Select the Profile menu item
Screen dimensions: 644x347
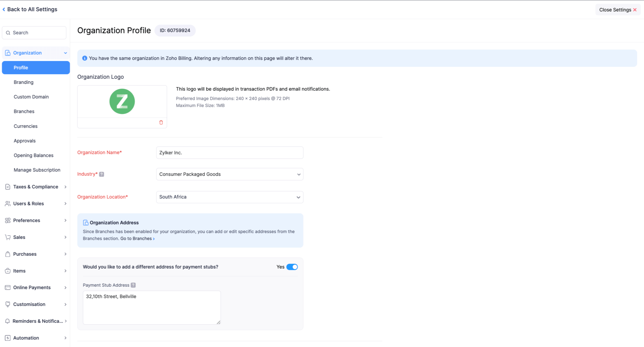click(36, 68)
